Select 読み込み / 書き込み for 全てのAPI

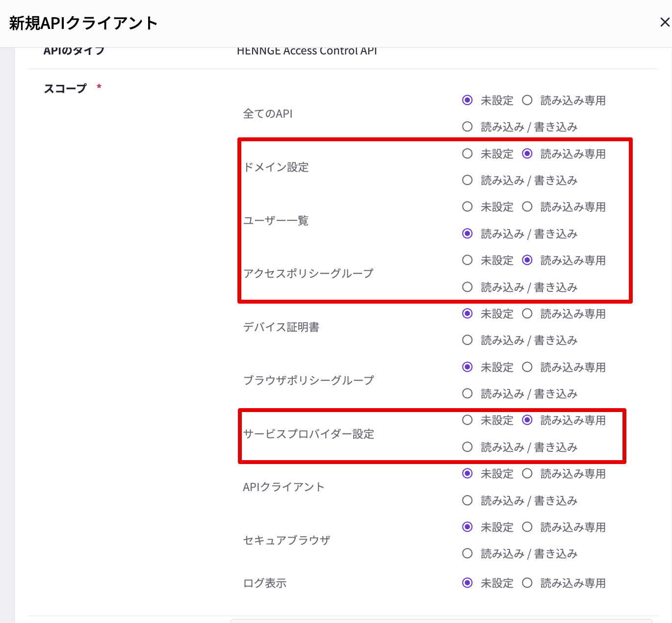pyautogui.click(x=467, y=127)
